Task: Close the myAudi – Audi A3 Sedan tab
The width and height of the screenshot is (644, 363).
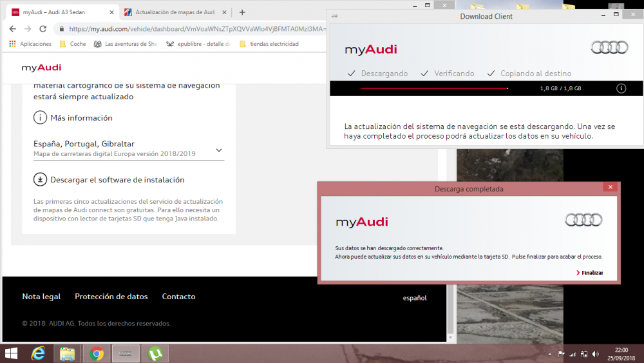Action: tap(111, 12)
